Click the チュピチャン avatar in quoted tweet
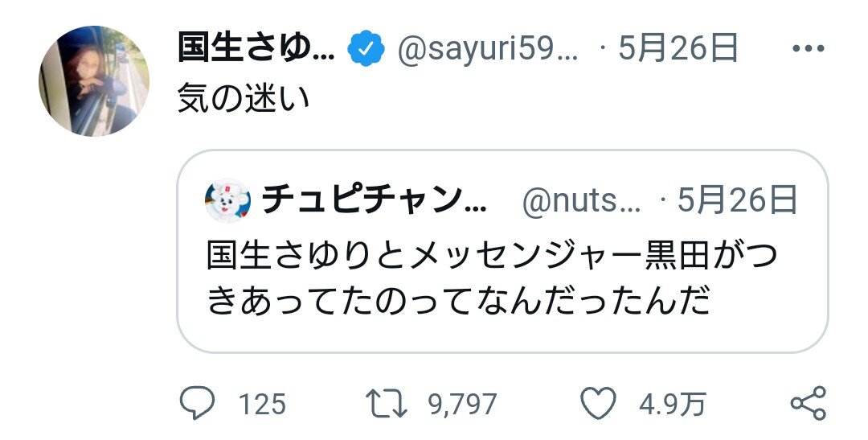This screenshot has height=440, width=868. tap(228, 200)
